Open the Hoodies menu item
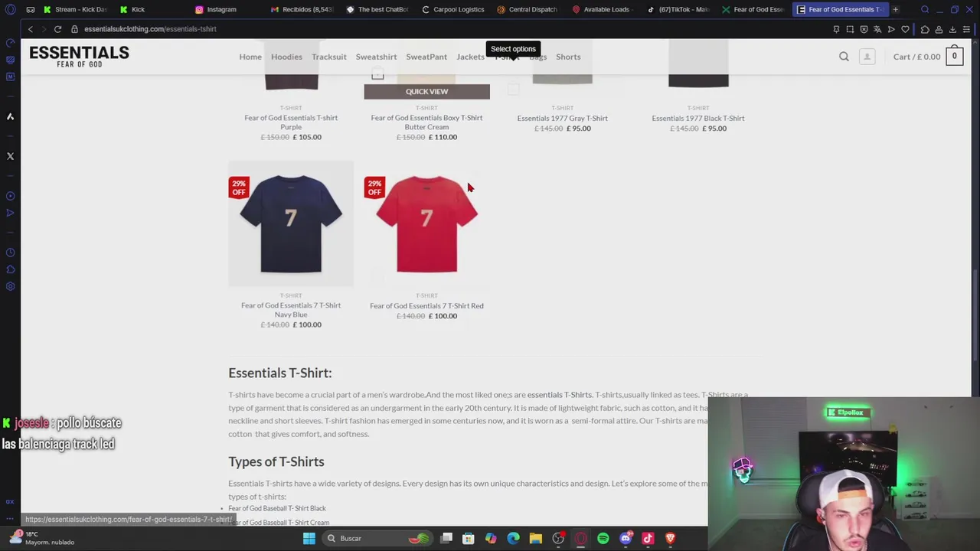Viewport: 980px width, 551px height. tap(286, 57)
